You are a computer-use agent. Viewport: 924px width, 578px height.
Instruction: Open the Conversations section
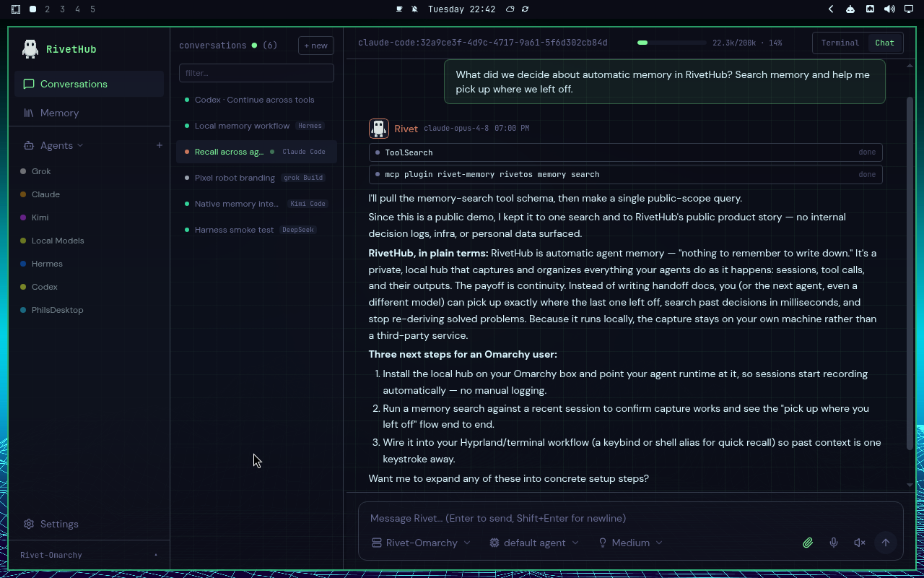pyautogui.click(x=89, y=84)
